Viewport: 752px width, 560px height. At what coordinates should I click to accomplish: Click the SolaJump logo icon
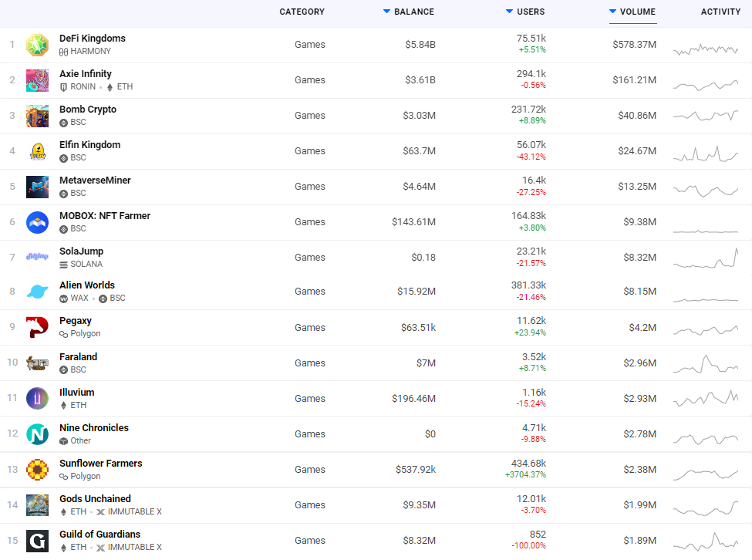38,257
